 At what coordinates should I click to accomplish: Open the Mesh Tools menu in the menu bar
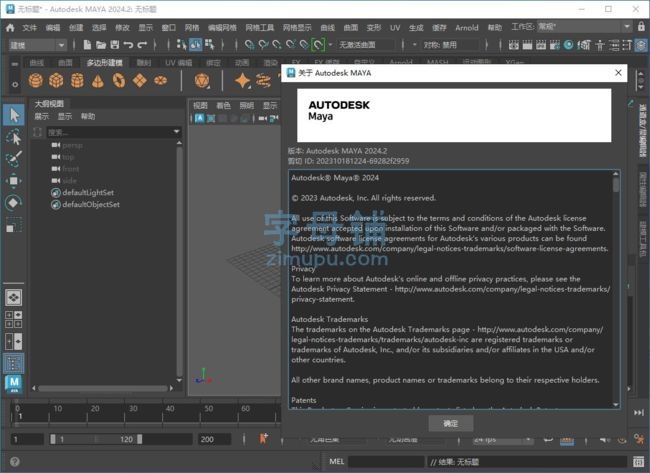[x=260, y=28]
